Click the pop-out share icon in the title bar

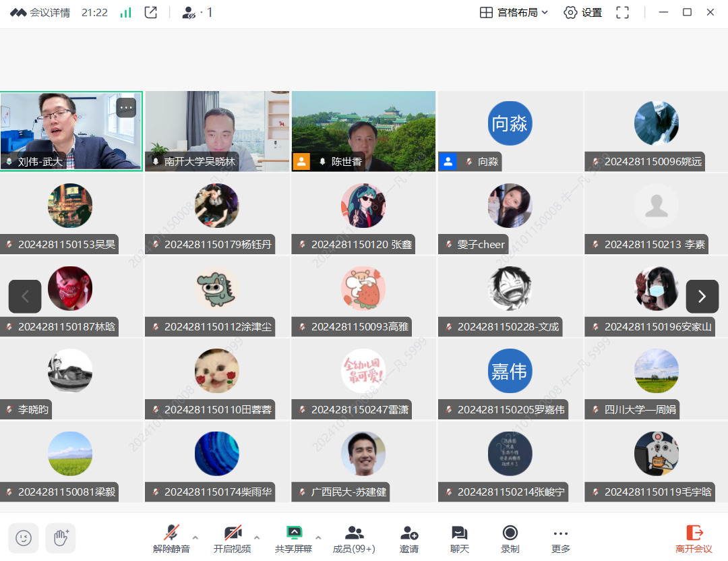151,12
